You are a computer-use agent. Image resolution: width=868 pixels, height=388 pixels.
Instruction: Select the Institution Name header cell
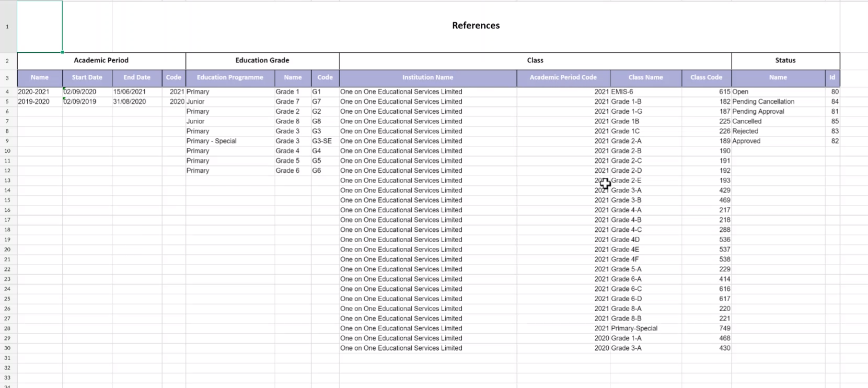click(428, 77)
